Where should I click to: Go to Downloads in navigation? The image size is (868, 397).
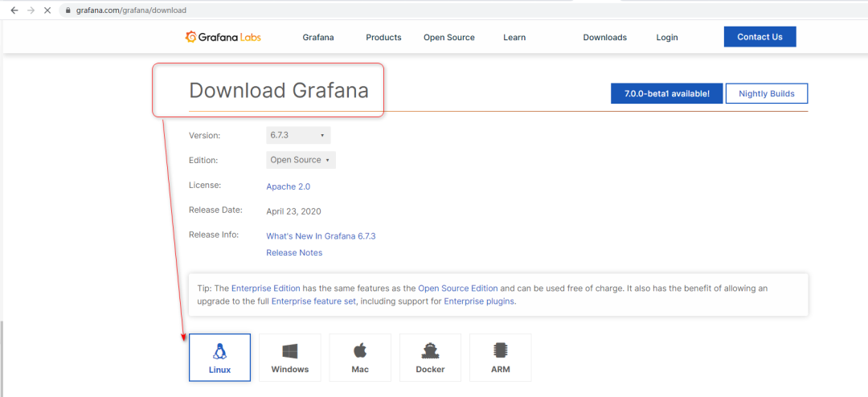click(x=605, y=38)
